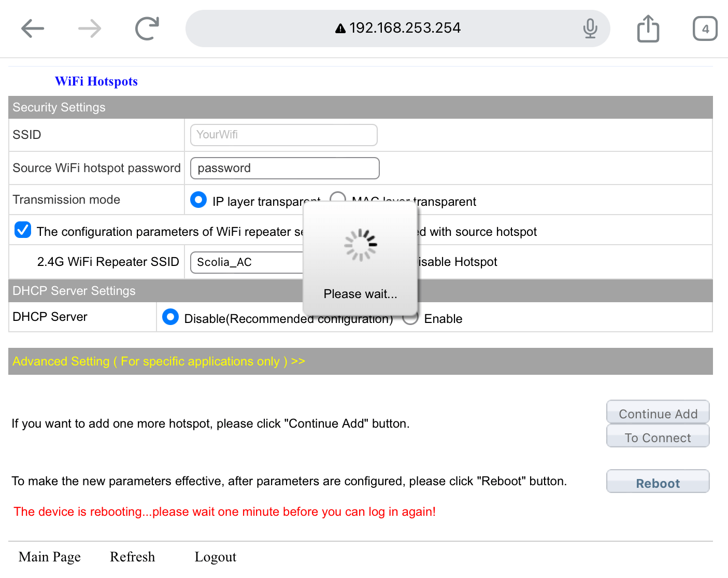The height and width of the screenshot is (578, 728).
Task: Select Disable DHCP Server radio button
Action: [170, 317]
